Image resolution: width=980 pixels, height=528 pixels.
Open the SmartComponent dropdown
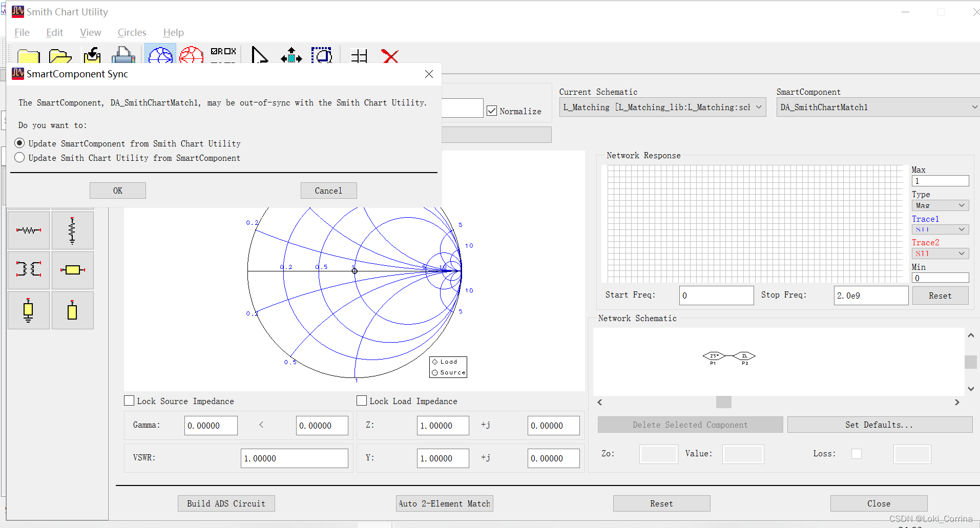[878, 107]
